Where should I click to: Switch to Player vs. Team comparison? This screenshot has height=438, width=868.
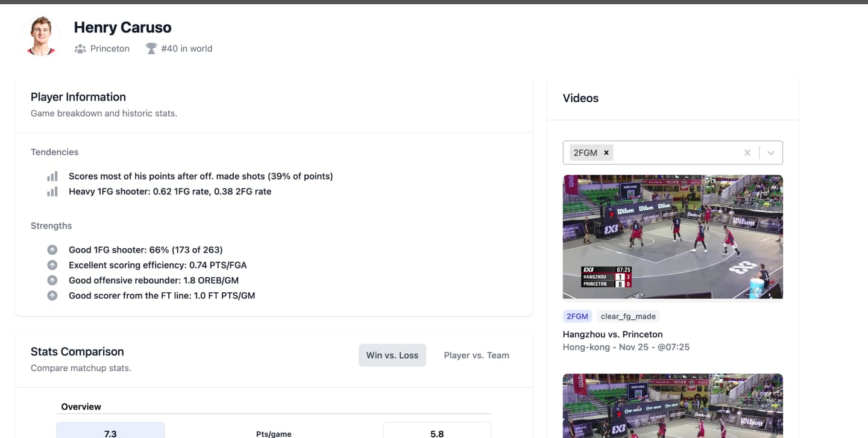(x=476, y=355)
